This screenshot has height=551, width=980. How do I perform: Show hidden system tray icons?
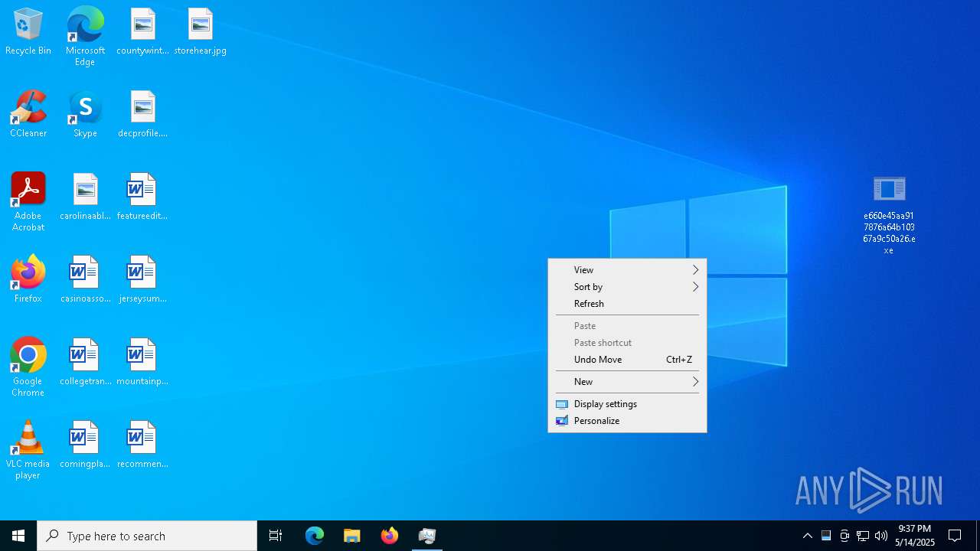pos(808,536)
